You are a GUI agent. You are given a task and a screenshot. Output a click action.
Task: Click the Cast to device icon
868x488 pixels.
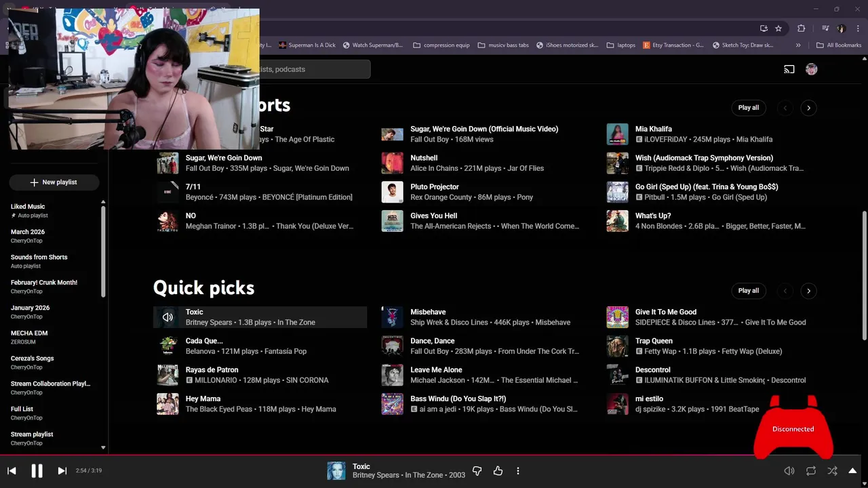[789, 69]
